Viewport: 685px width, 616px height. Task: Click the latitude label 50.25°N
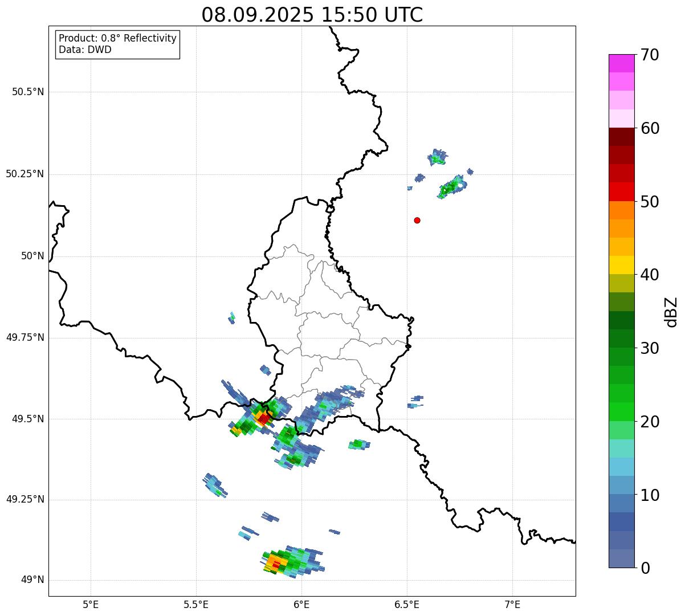click(25, 174)
